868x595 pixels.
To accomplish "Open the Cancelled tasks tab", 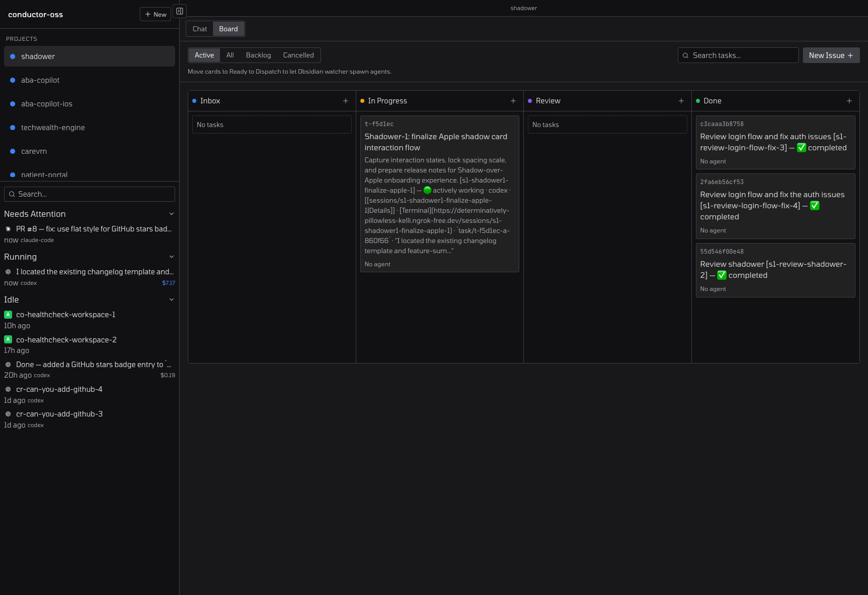I will pyautogui.click(x=298, y=55).
